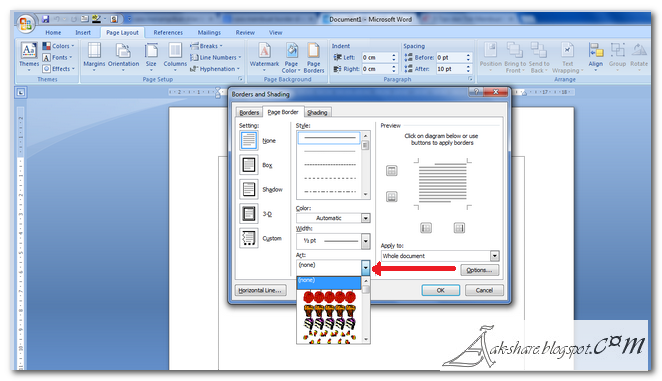Click the Save icon in quick access toolbar
The width and height of the screenshot is (662, 381).
(x=46, y=19)
